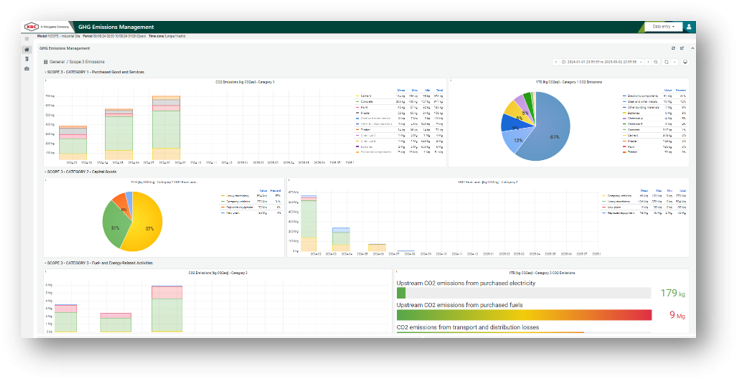Image resolution: width=738 pixels, height=380 pixels.
Task: Open the sidebar hamburger menu
Action: [27, 39]
